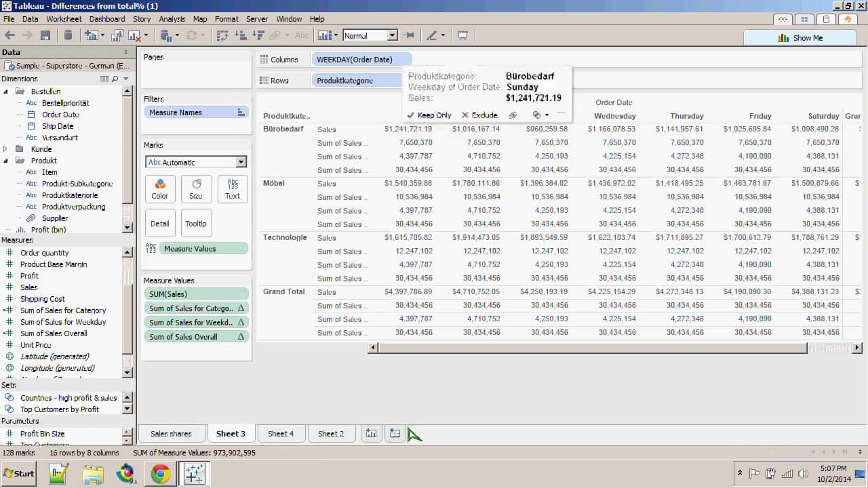This screenshot has width=868, height=488.
Task: Click the view-data grid icon in Dimensions header
Action: click(x=104, y=79)
